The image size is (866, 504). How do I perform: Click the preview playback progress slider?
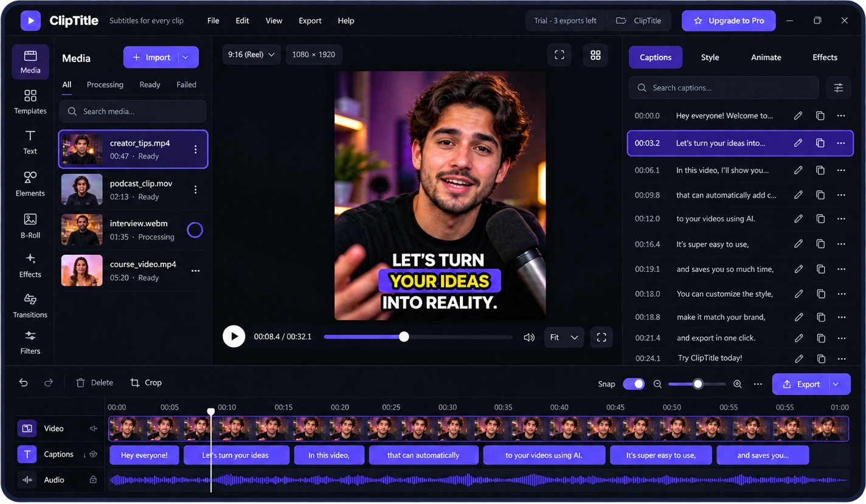coord(418,337)
